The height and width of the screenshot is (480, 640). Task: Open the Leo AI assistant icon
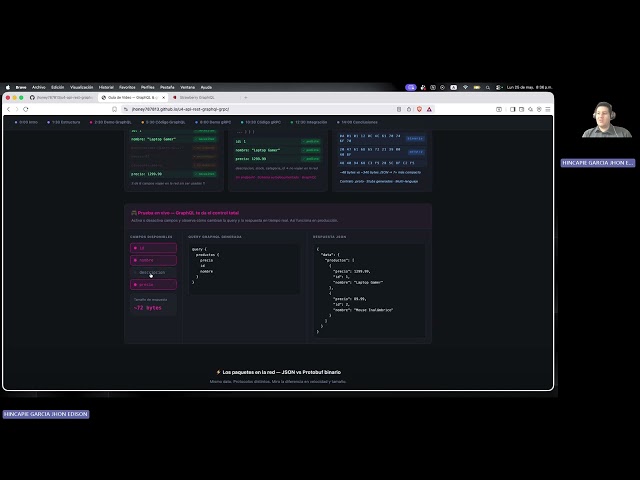pyautogui.click(x=530, y=109)
